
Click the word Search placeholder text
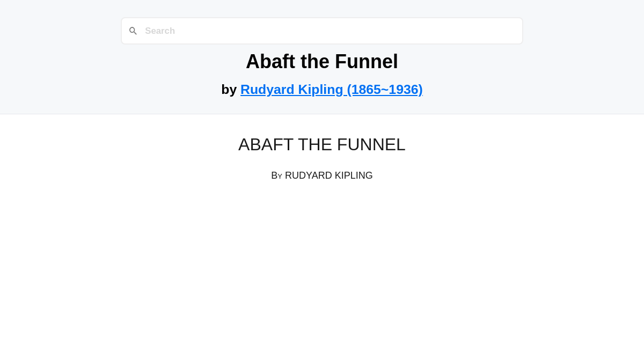[159, 31]
